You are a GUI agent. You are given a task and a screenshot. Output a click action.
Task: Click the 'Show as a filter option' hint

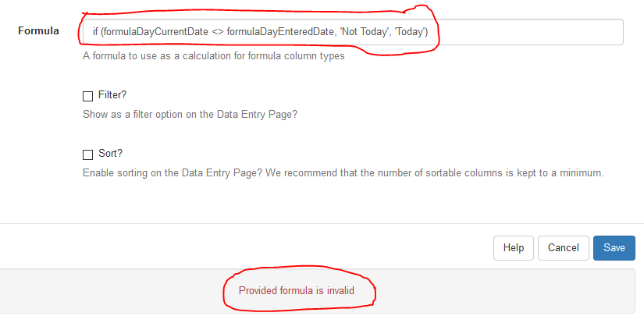tap(190, 114)
